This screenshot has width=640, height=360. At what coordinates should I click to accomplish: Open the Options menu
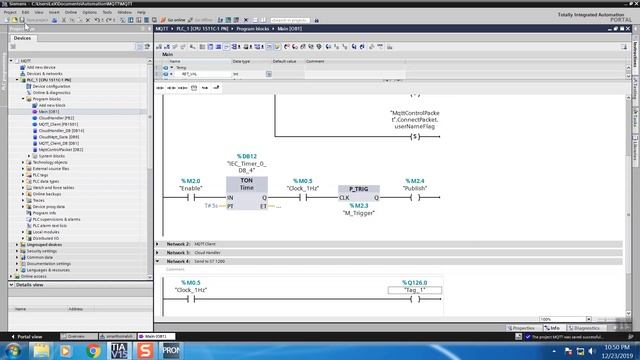tap(89, 13)
